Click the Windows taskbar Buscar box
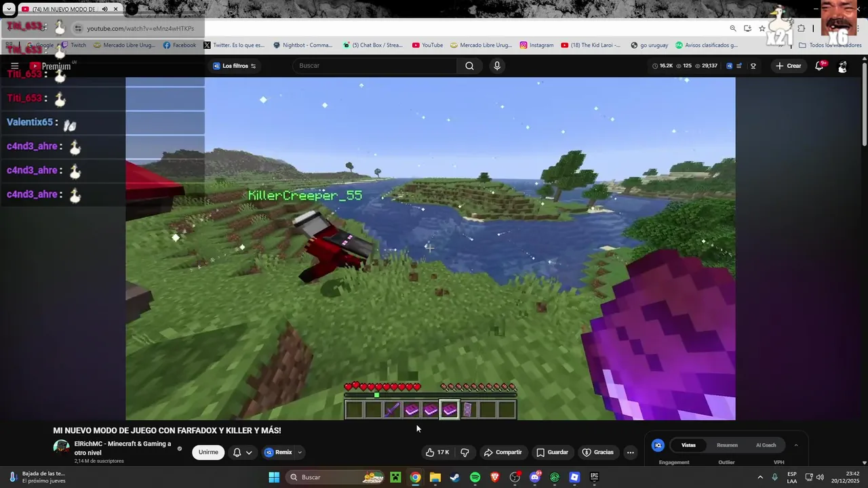This screenshot has height=488, width=868. click(335, 477)
